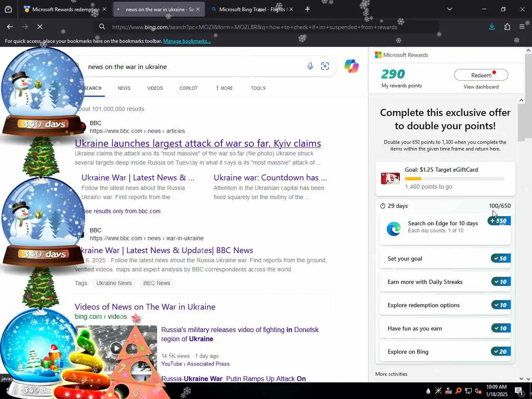Viewport: 532px width, 399px height.
Task: Click the Edge logo in the search offer
Action: pos(394,229)
